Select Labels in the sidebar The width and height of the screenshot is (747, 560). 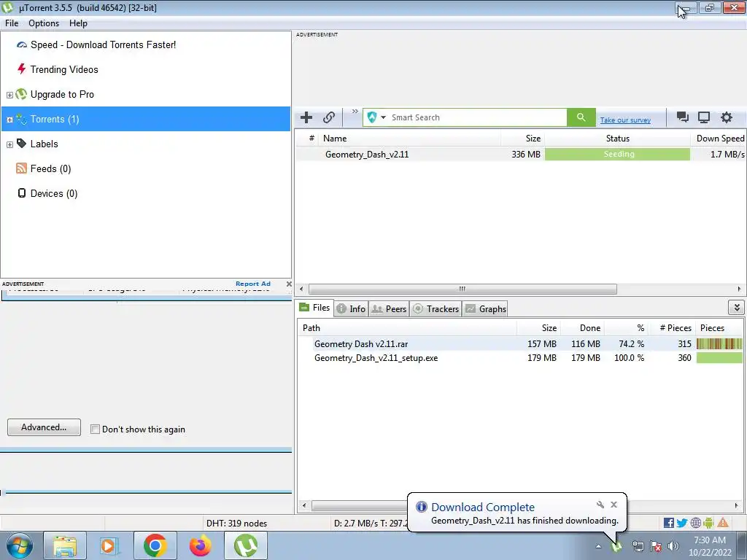tap(44, 144)
